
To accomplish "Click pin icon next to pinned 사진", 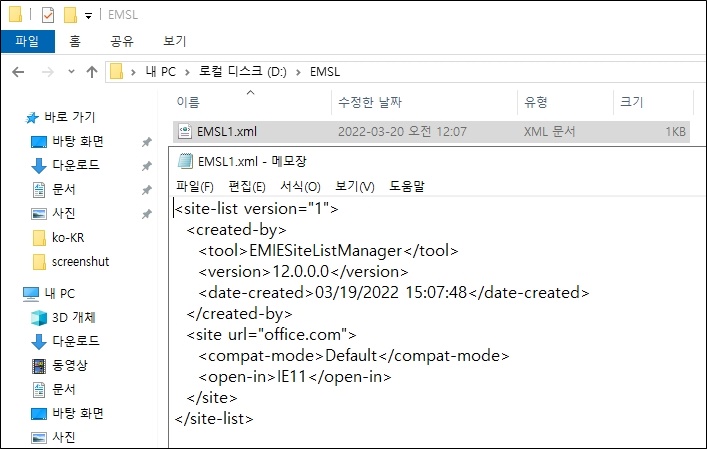I will [147, 214].
